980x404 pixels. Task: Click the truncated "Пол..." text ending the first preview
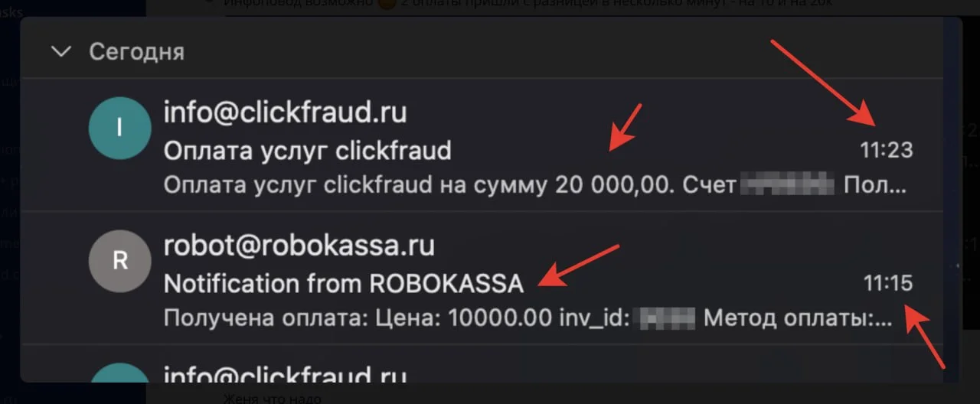(876, 185)
